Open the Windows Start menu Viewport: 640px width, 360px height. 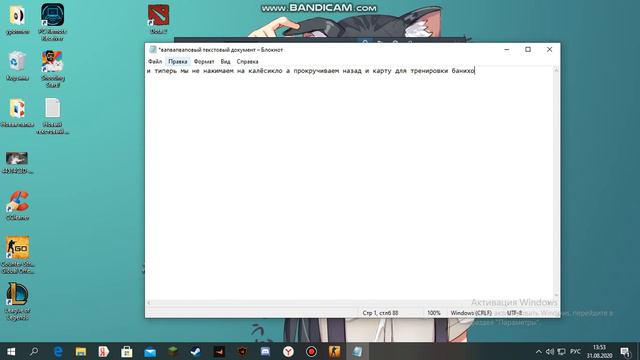tap(11, 351)
